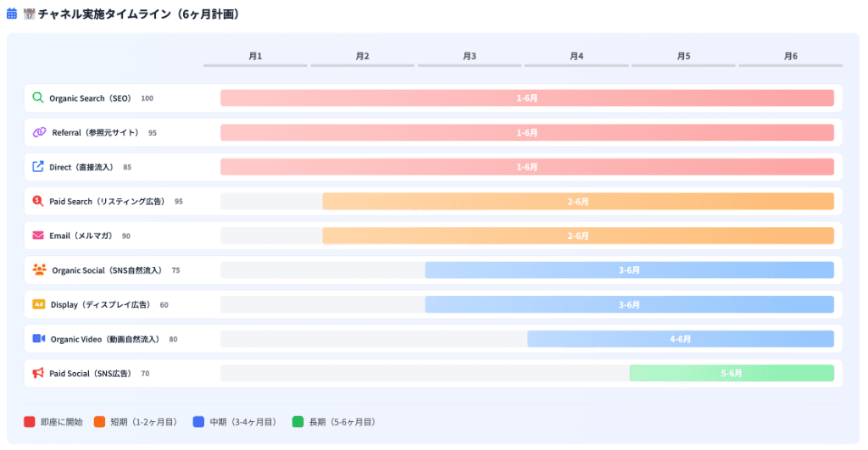Click the green 長期 legend swatch

(x=298, y=421)
